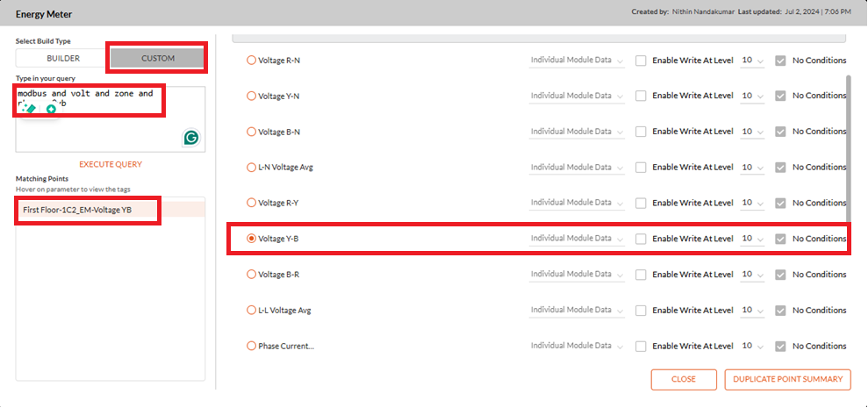Click the teal plus icon in query box

point(51,109)
